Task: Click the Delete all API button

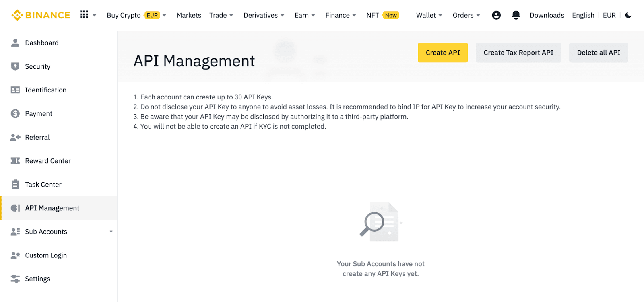Action: pyautogui.click(x=599, y=53)
